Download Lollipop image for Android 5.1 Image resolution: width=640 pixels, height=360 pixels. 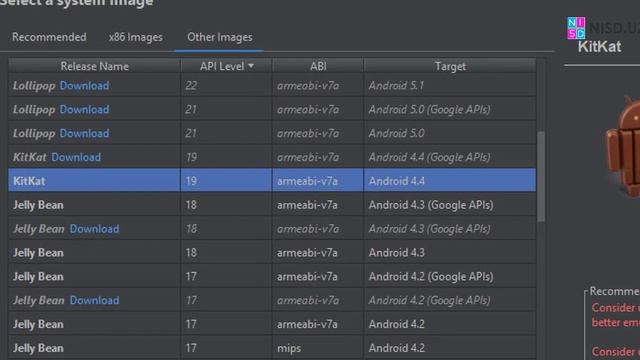84,86
